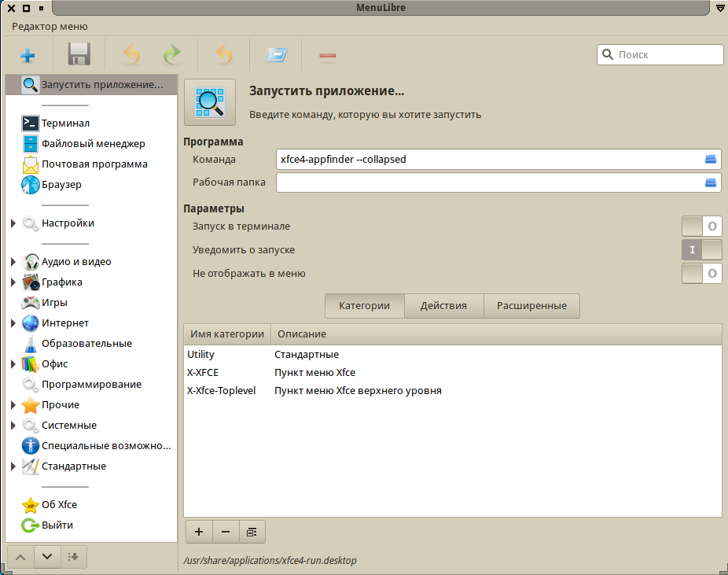Toggle Не отображать в меню
The image size is (728, 575).
coord(701,273)
